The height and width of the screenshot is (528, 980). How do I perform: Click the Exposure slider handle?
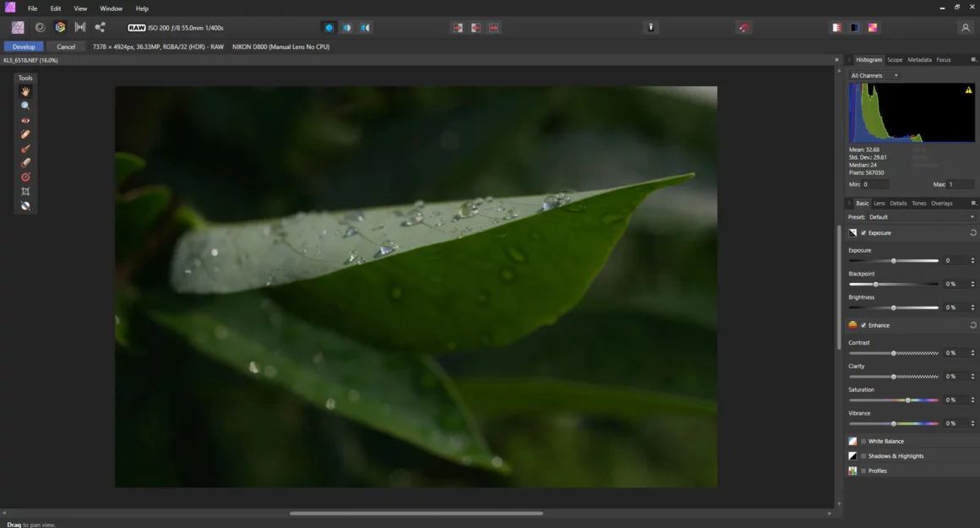[893, 260]
